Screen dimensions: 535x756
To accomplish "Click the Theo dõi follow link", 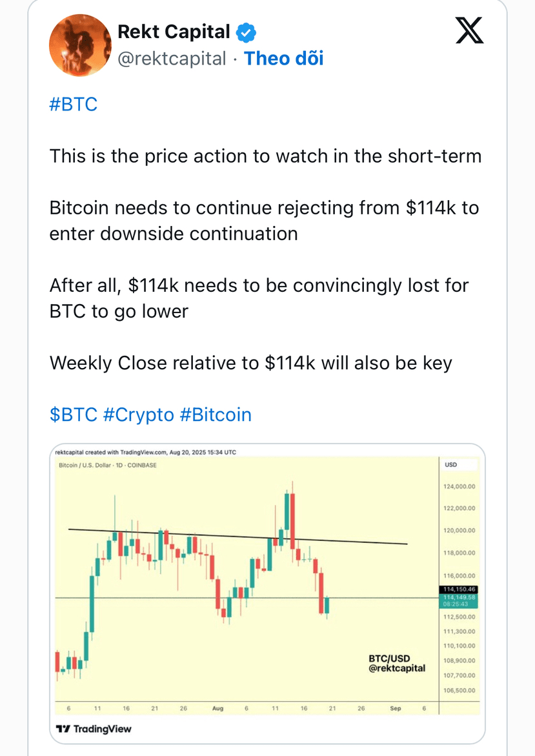I will pos(284,58).
